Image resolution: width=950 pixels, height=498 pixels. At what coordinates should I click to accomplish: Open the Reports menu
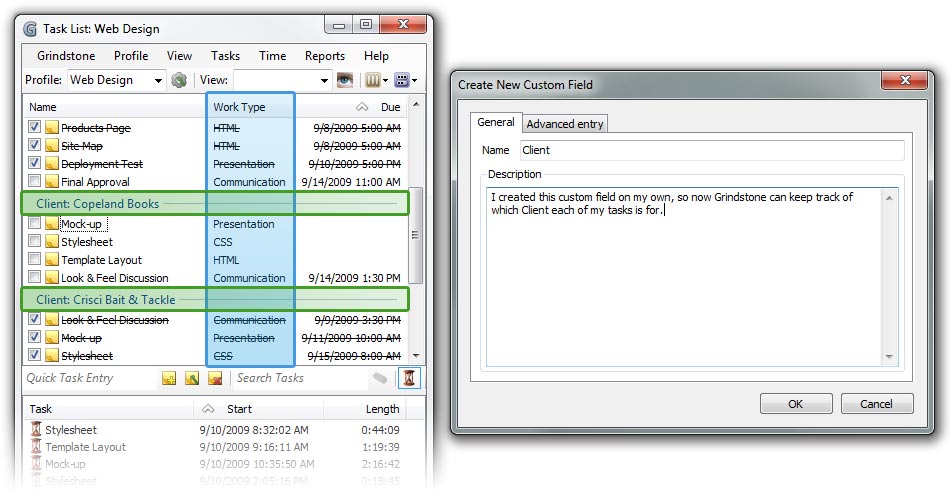tap(324, 56)
